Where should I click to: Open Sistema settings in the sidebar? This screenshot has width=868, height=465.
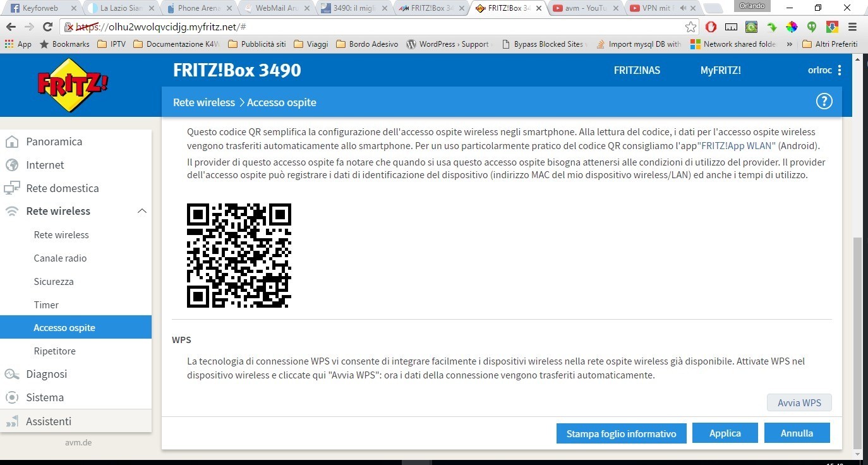click(x=45, y=397)
